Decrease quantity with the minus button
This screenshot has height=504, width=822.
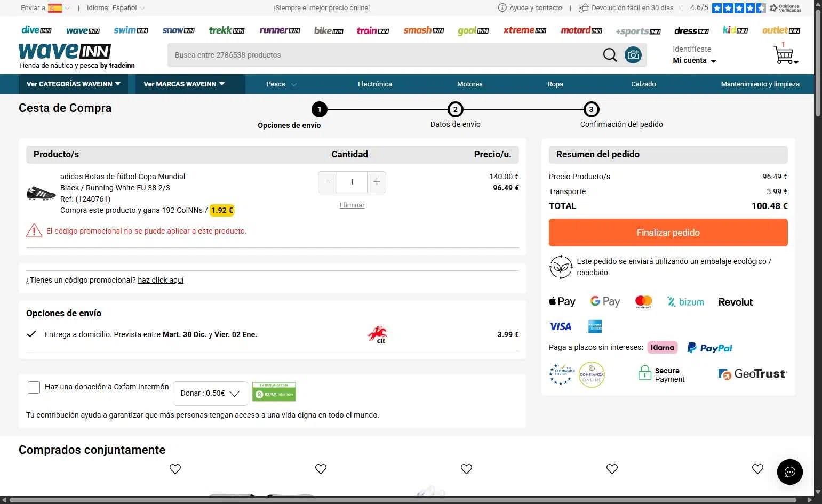click(x=328, y=182)
